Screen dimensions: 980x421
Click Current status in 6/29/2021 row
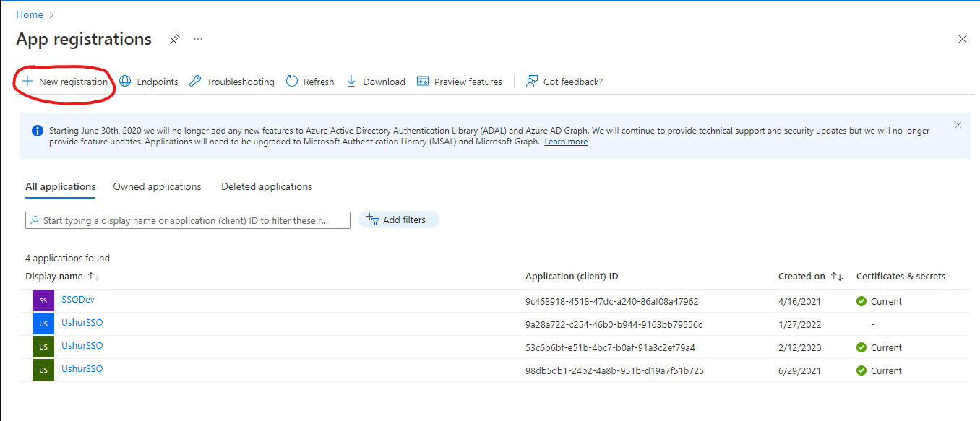point(879,370)
